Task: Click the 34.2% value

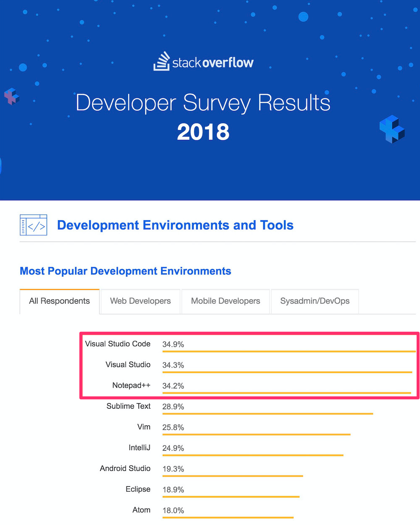Action: tap(173, 386)
